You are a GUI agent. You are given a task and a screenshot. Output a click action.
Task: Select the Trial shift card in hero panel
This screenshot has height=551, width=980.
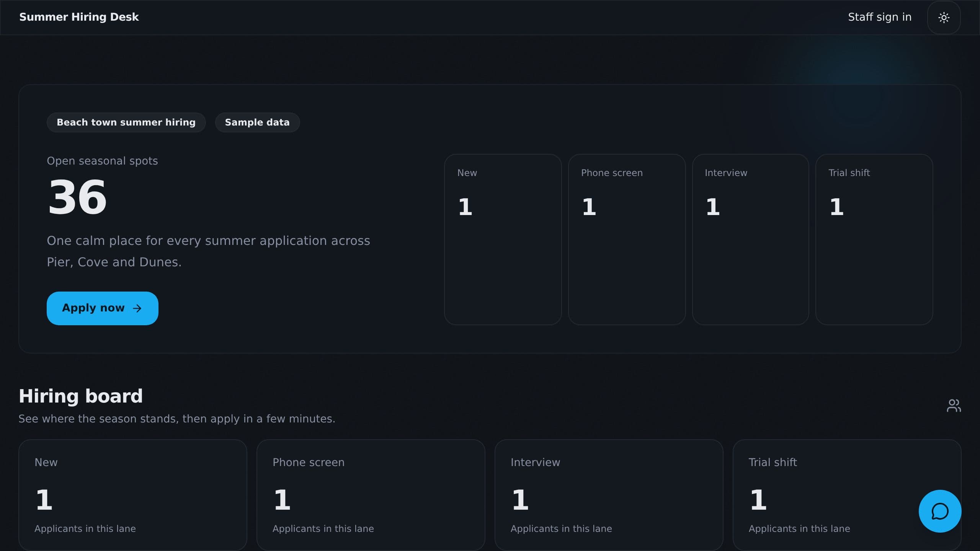(x=874, y=240)
